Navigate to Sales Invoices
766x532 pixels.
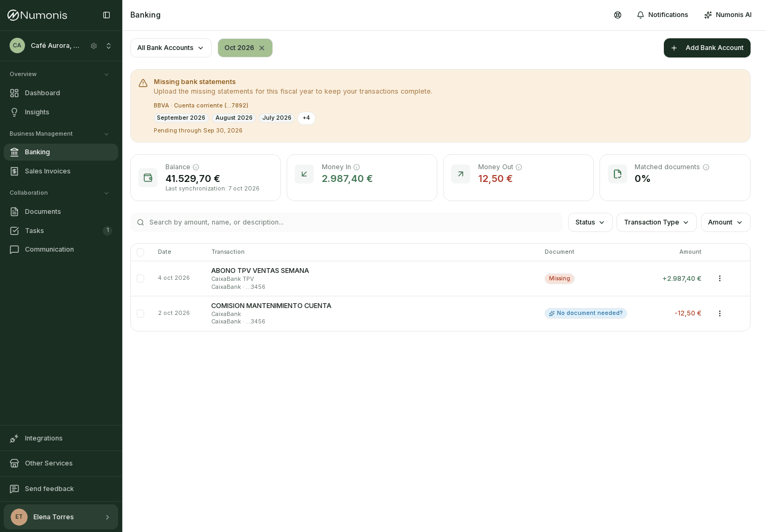point(61,171)
